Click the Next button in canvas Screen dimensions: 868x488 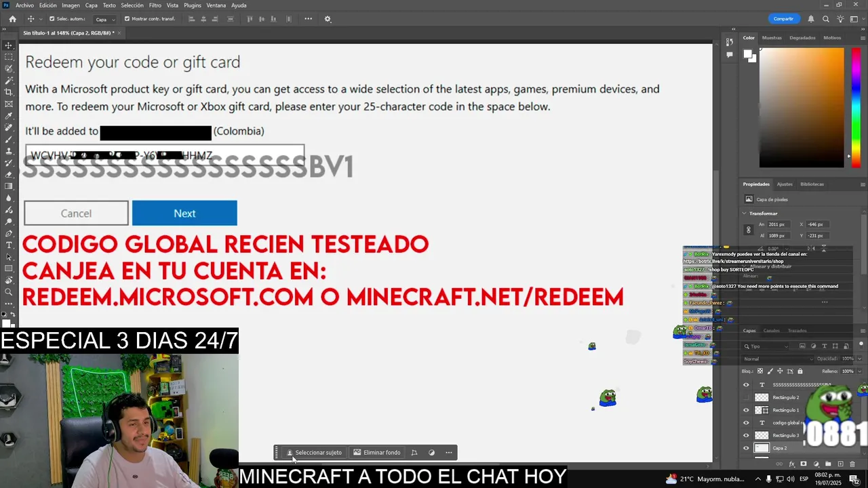tap(184, 213)
